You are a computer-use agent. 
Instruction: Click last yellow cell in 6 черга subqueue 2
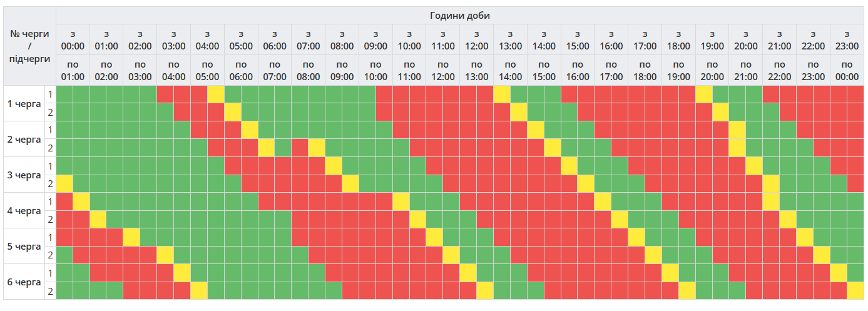(855, 291)
